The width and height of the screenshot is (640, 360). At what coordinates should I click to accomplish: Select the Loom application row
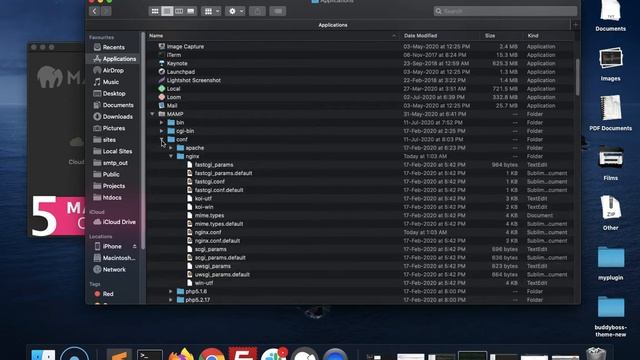(360, 97)
